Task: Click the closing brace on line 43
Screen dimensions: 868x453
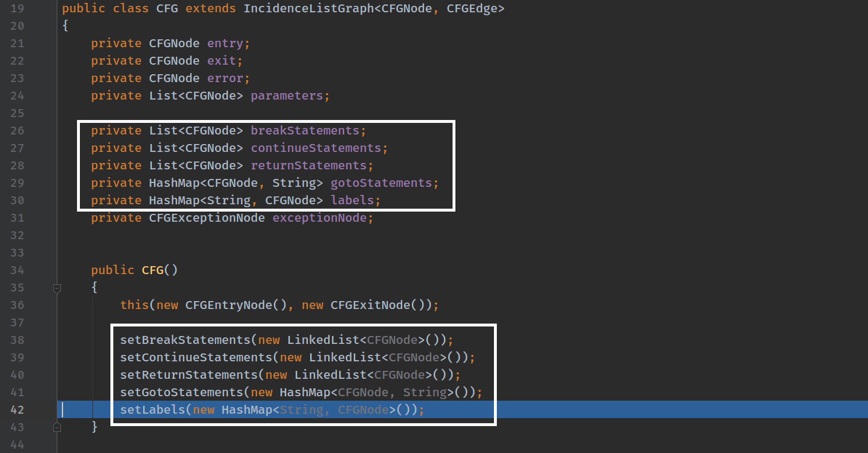Action: (94, 427)
